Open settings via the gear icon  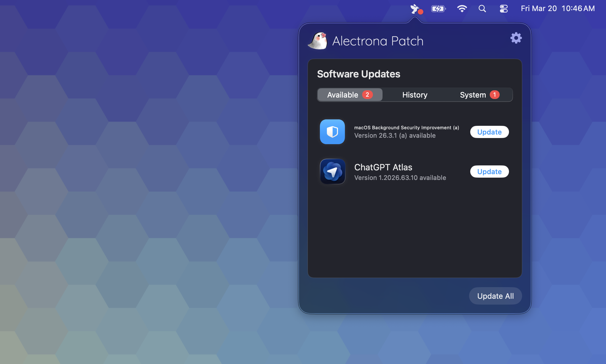tap(516, 38)
